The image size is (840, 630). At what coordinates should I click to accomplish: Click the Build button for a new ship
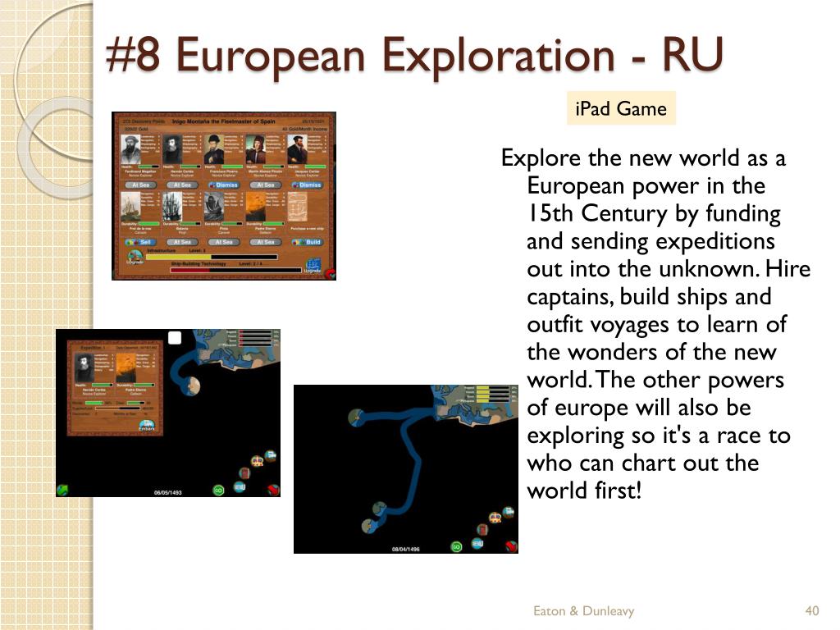(x=307, y=242)
